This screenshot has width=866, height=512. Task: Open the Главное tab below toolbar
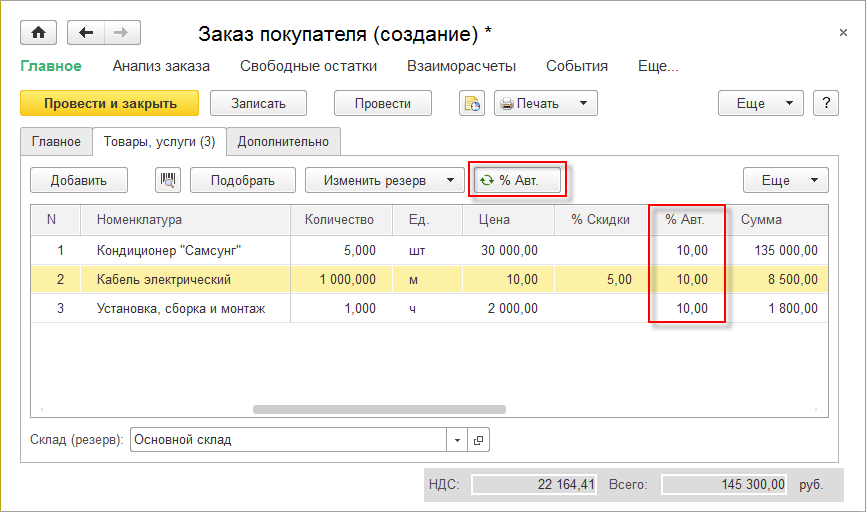point(56,142)
